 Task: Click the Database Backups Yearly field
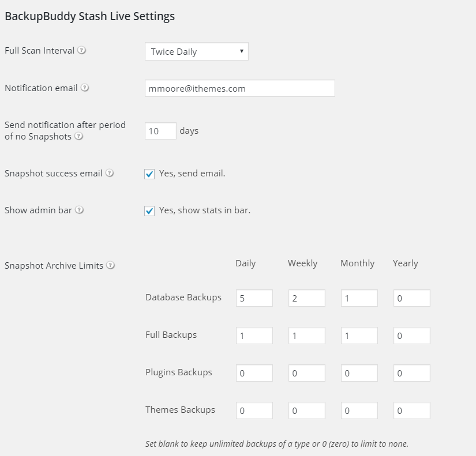pyautogui.click(x=412, y=298)
